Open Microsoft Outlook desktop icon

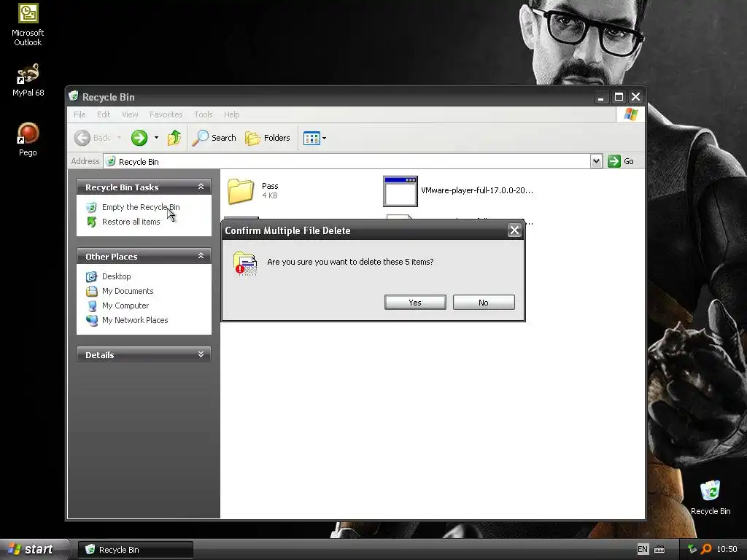tap(28, 25)
